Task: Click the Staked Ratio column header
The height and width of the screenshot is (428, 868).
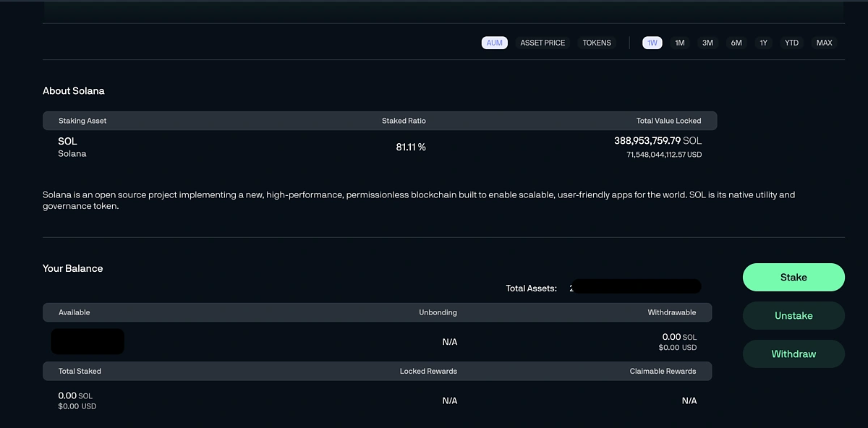Action: (x=404, y=121)
